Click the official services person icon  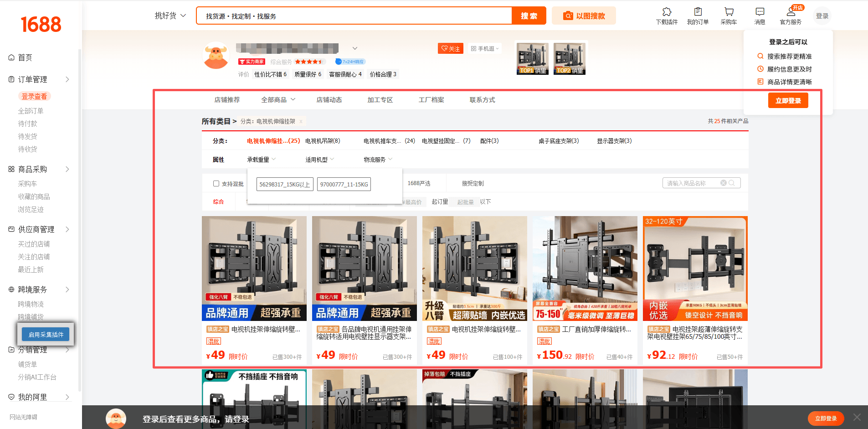click(x=791, y=12)
